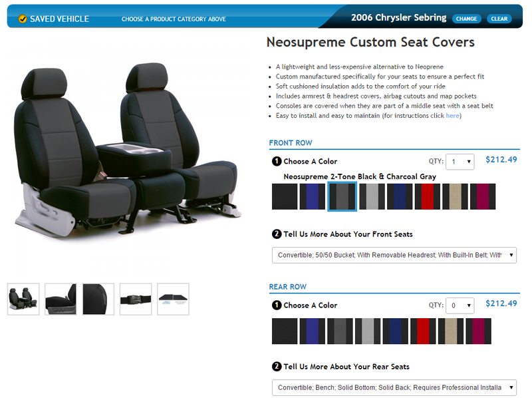The height and width of the screenshot is (398, 532).
Task: Expand rear seats configuration dropdown
Action: click(x=394, y=387)
